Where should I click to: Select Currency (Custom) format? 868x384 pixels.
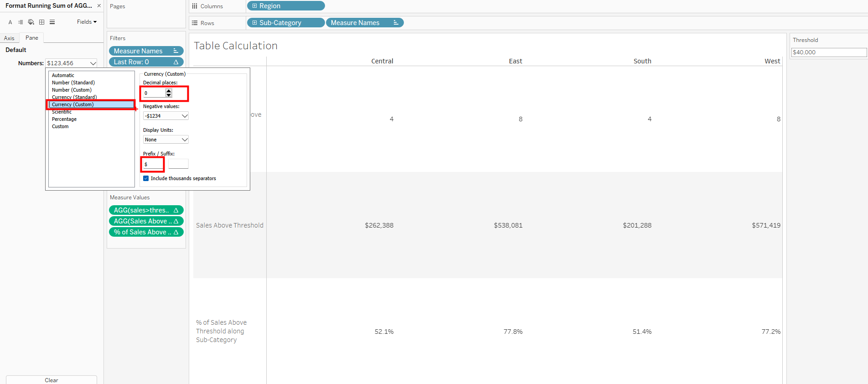(92, 104)
